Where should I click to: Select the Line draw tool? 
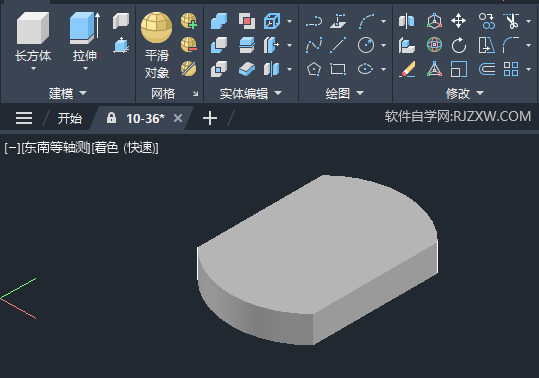(x=338, y=45)
